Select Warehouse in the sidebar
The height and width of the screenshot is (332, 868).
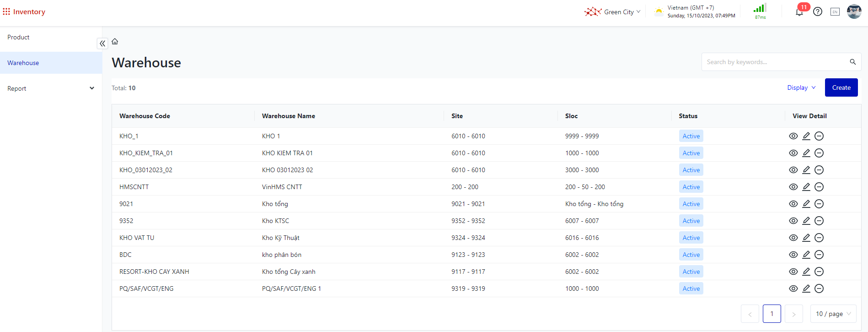click(23, 63)
